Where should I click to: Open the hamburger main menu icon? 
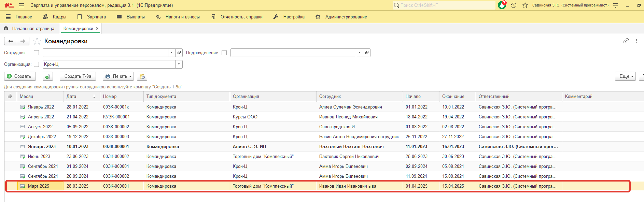(22, 5)
